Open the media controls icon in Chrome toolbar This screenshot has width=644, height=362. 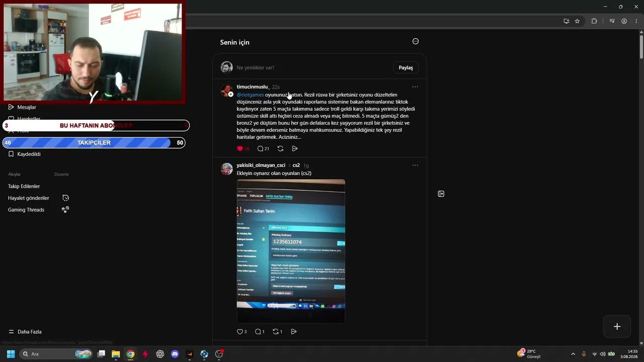point(612,21)
